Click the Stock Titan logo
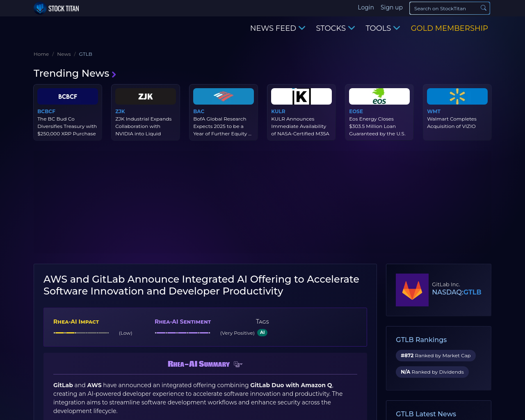This screenshot has height=420, width=525. point(56,8)
